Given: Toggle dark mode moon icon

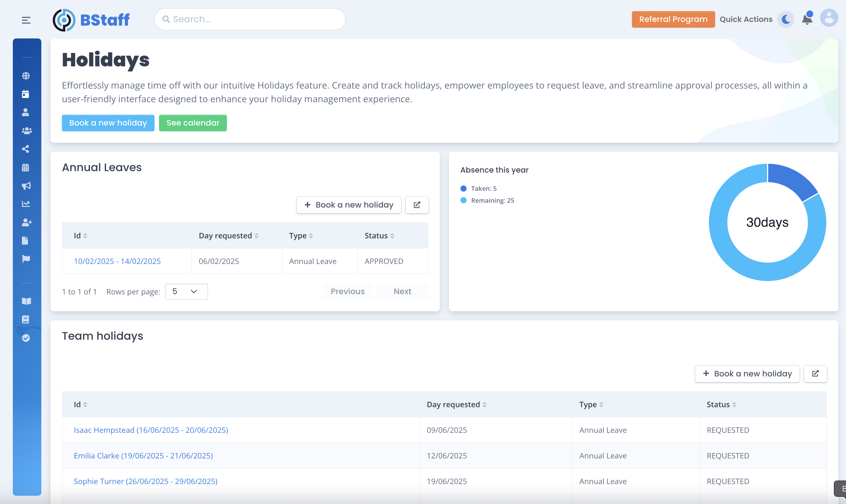Looking at the screenshot, I should pos(786,19).
